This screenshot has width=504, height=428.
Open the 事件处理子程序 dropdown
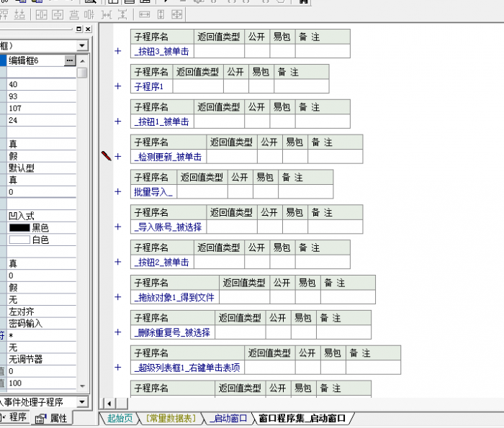coord(81,402)
